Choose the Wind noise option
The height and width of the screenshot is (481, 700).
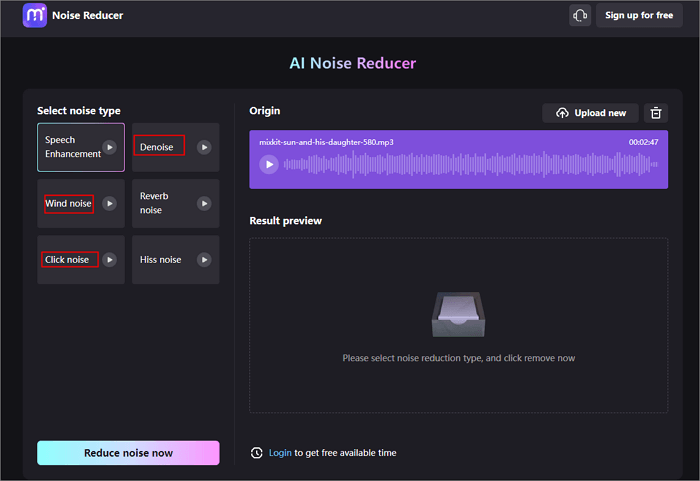click(68, 204)
